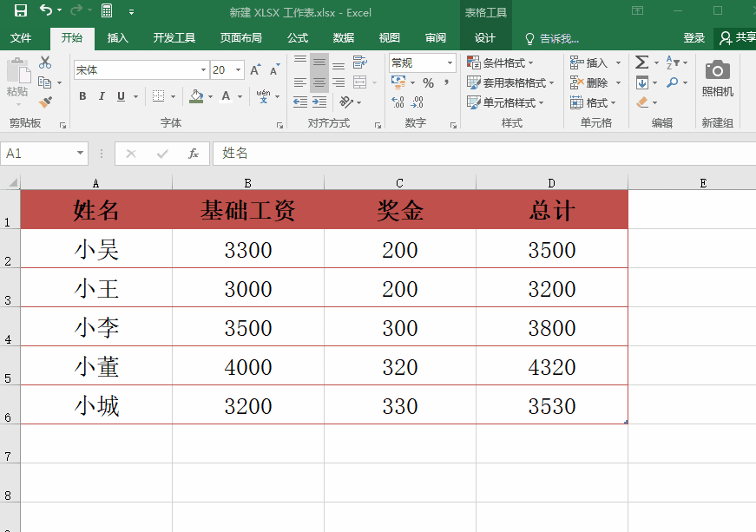Select the Format Painter brush icon

[45, 102]
